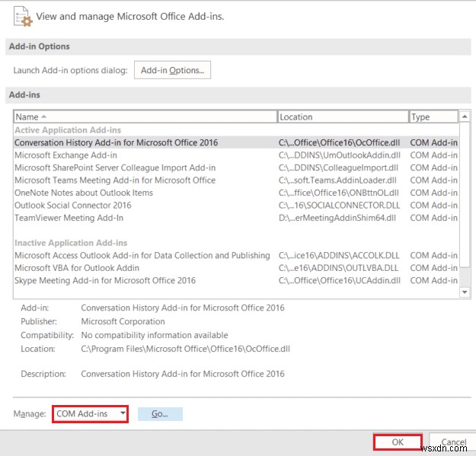
Task: Sort by the Name column header
Action: [x=145, y=116]
